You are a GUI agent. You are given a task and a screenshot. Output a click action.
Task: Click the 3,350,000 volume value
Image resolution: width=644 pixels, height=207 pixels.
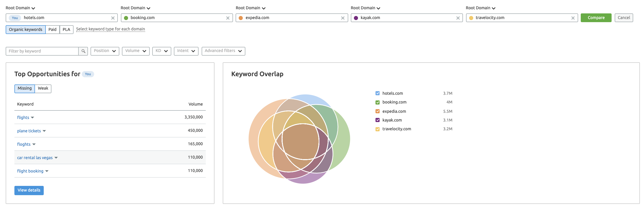pyautogui.click(x=193, y=117)
